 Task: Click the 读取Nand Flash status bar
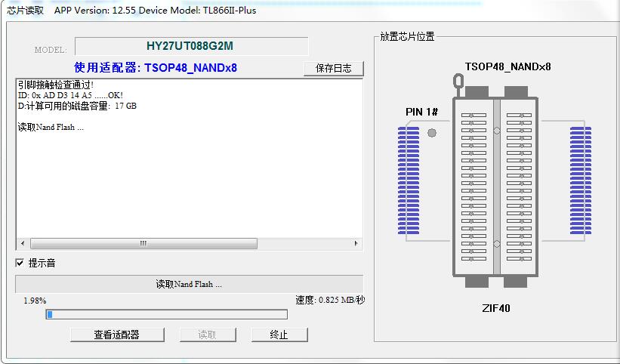[x=189, y=285]
